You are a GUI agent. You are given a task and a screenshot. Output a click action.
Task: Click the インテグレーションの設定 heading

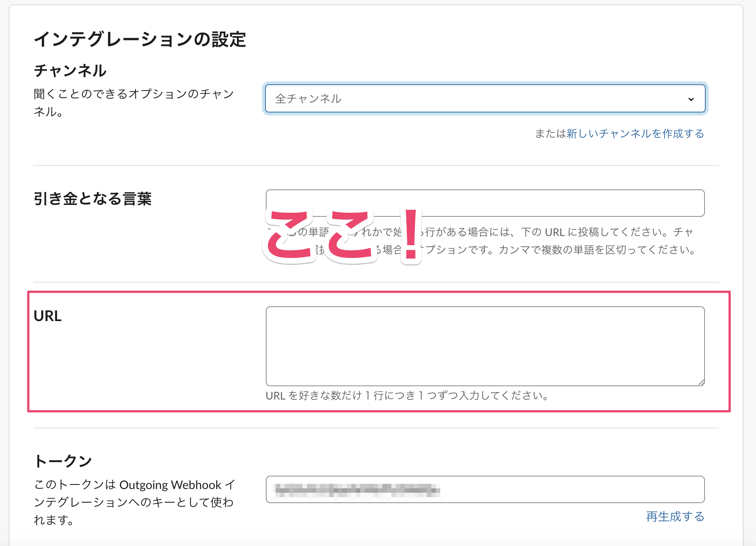tap(140, 39)
